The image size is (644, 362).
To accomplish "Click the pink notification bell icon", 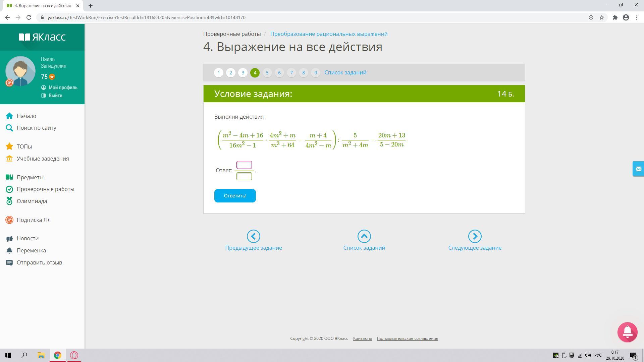I will (627, 332).
